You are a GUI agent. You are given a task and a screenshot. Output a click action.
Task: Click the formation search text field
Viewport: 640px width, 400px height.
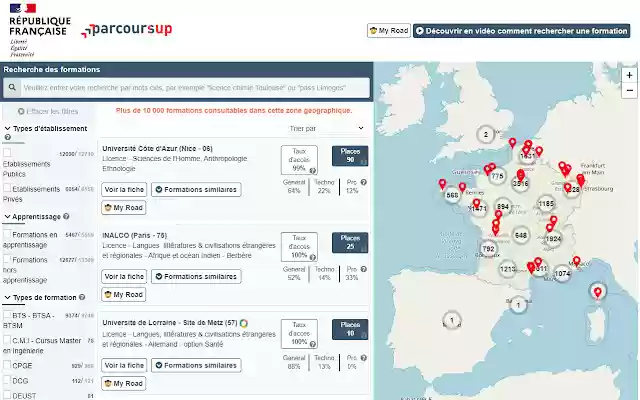(190, 87)
